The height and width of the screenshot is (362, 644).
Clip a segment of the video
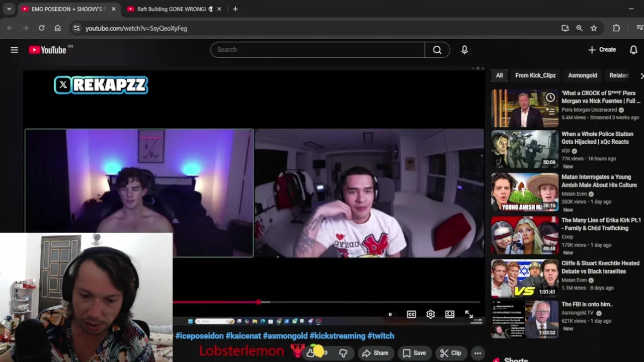(x=450, y=353)
